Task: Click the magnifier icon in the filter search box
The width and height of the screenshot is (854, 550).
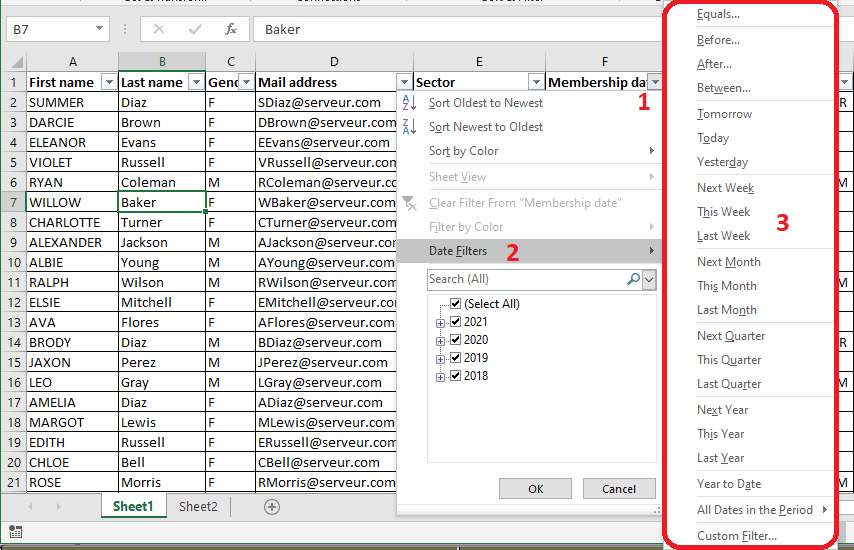Action: click(633, 280)
